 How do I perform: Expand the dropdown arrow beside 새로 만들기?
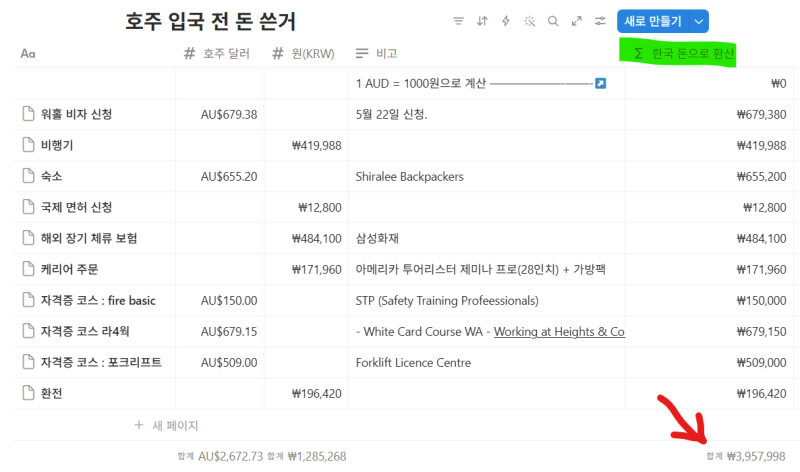[698, 21]
